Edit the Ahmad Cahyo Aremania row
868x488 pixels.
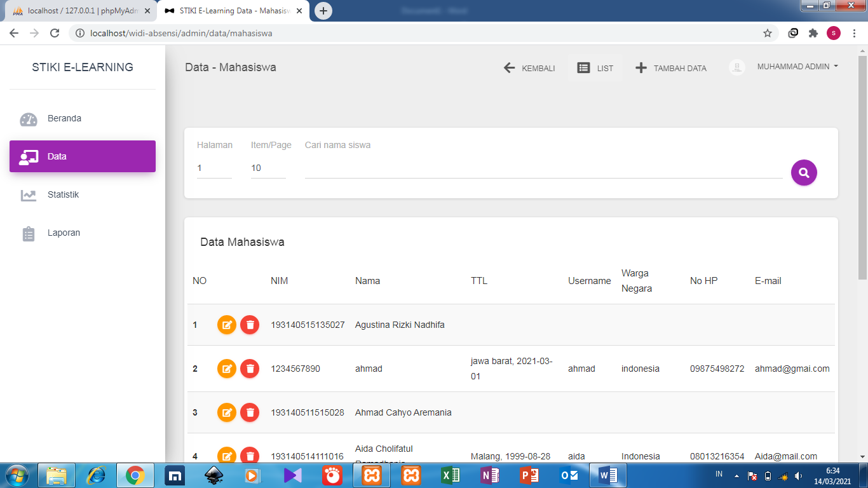click(x=227, y=412)
